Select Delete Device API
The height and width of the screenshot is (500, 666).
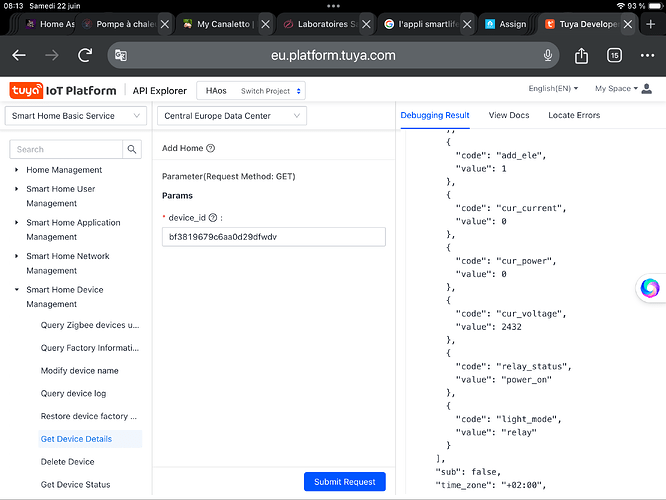click(67, 462)
